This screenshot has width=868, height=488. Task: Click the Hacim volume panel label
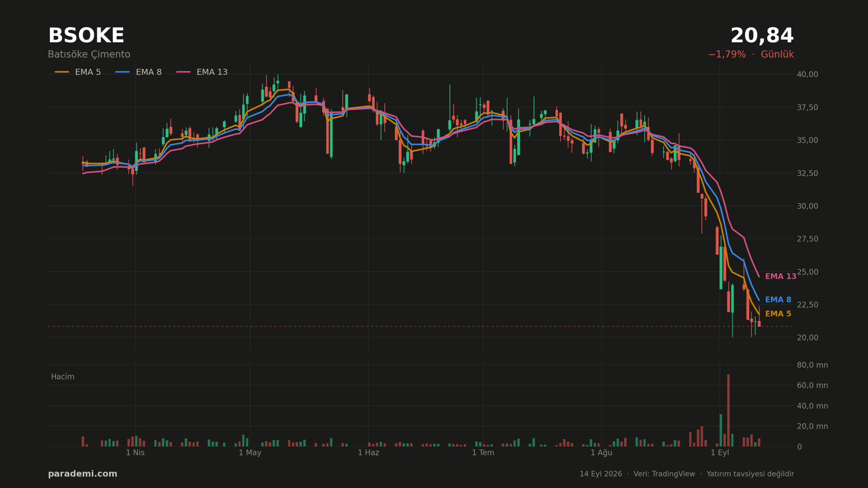(x=63, y=377)
